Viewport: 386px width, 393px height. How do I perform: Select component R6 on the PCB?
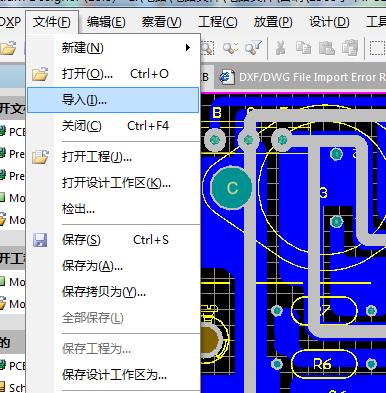coord(323,364)
